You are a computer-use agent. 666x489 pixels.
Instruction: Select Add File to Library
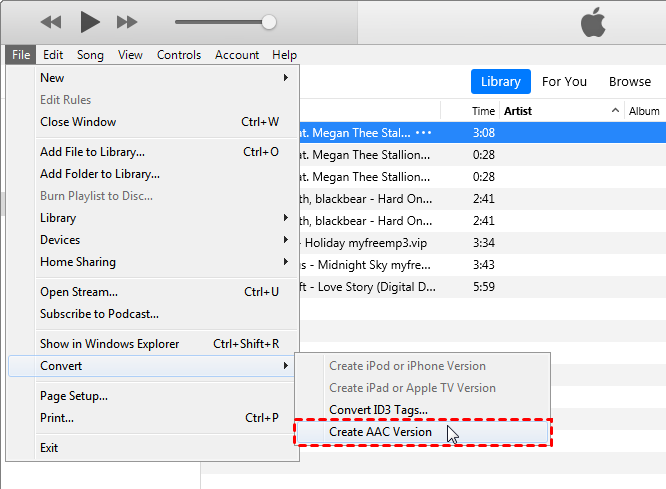[x=92, y=152]
